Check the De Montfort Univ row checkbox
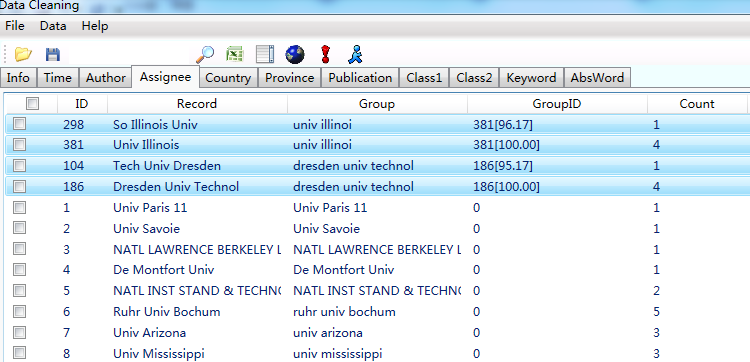Image resolution: width=750 pixels, height=362 pixels. (20, 270)
